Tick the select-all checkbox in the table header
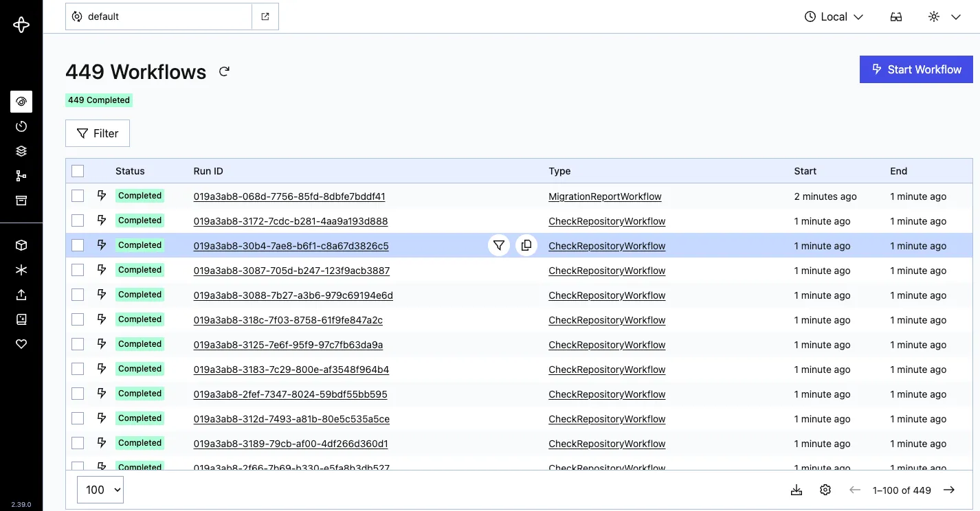Image resolution: width=980 pixels, height=511 pixels. (x=78, y=171)
